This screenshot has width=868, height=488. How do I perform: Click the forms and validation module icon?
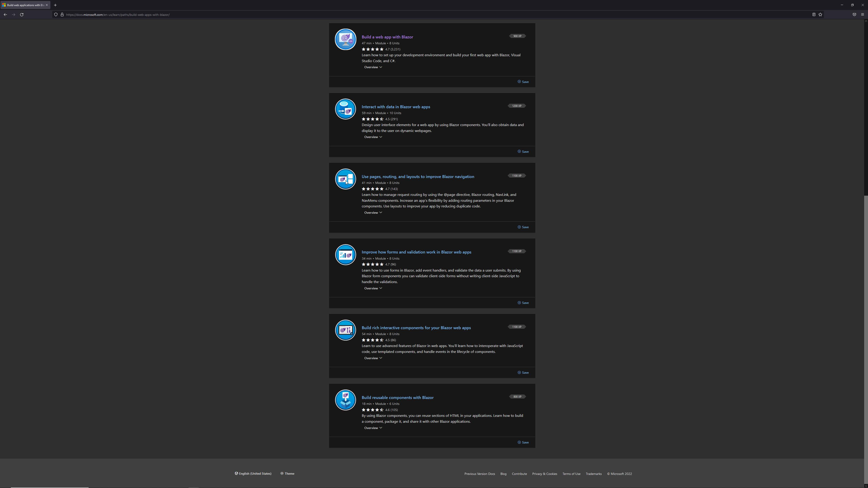click(x=345, y=255)
